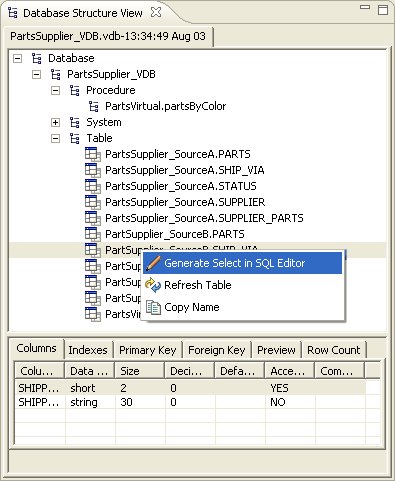Click the size value 30

pyautogui.click(x=126, y=402)
